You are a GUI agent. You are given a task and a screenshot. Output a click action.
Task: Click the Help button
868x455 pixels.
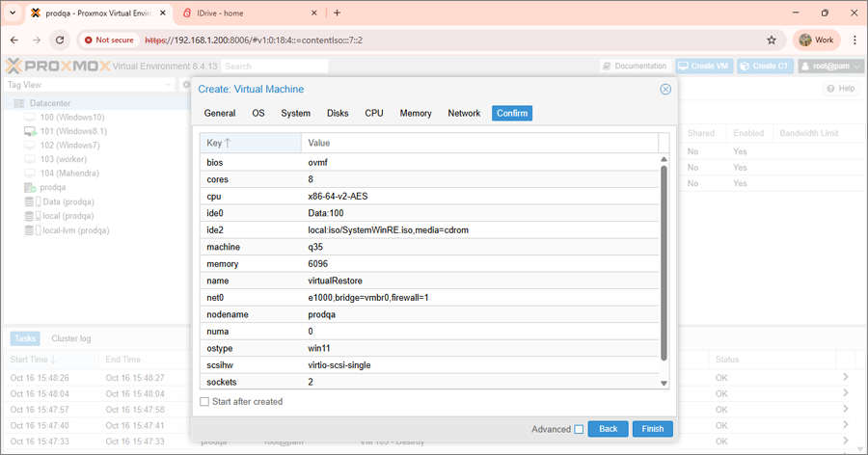click(841, 89)
